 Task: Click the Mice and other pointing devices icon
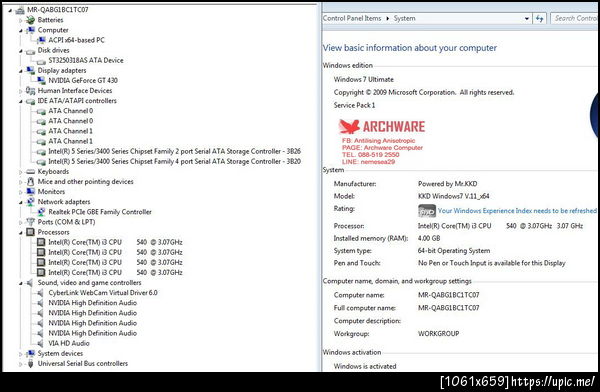coord(31,181)
